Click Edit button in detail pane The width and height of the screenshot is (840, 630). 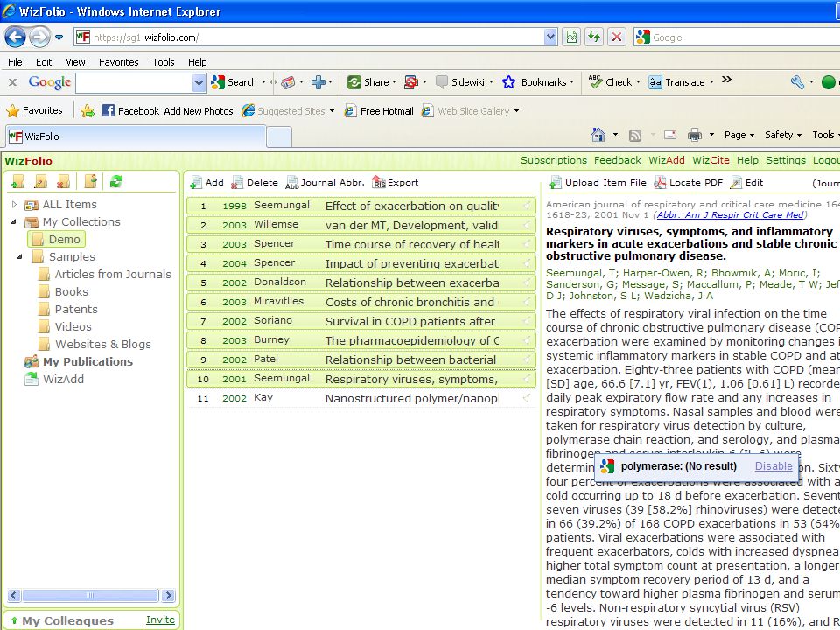[x=746, y=183]
